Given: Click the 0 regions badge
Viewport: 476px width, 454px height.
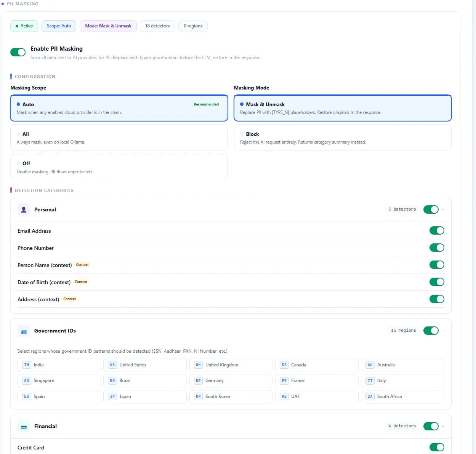Looking at the screenshot, I should (x=193, y=26).
